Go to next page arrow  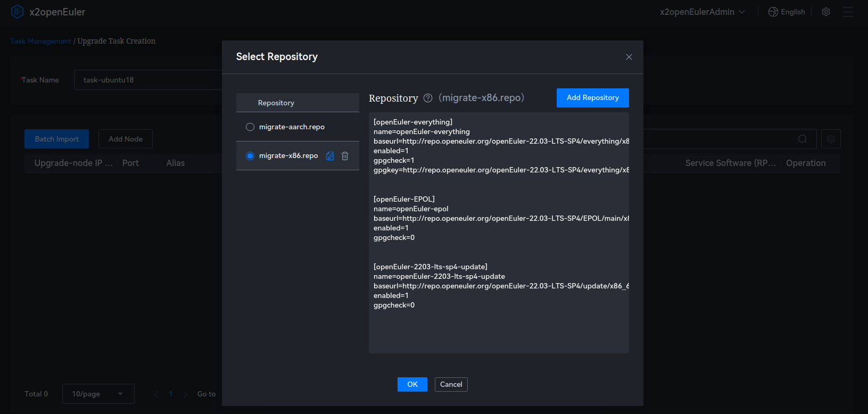[185, 394]
